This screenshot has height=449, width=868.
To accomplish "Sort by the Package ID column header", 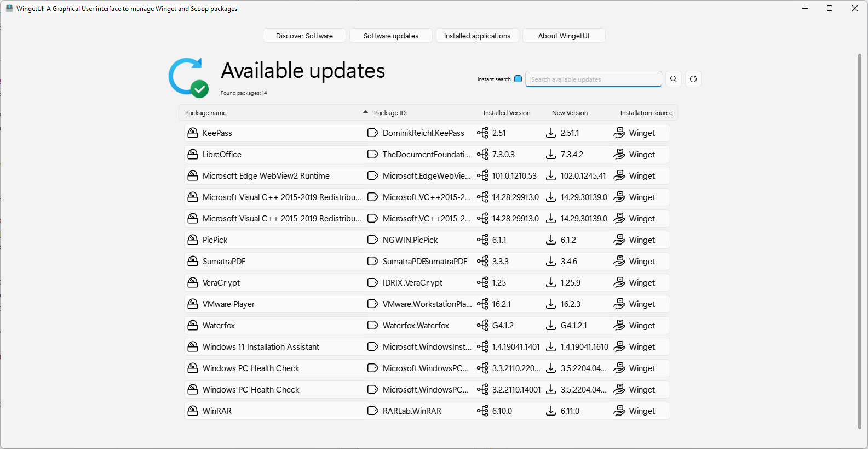I will 390,113.
